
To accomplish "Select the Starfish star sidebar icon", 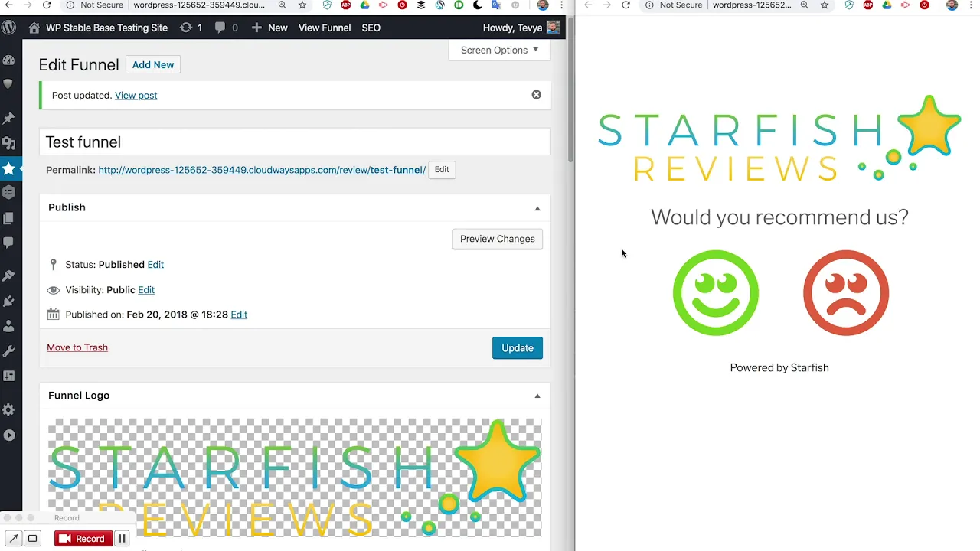I will [x=9, y=168].
